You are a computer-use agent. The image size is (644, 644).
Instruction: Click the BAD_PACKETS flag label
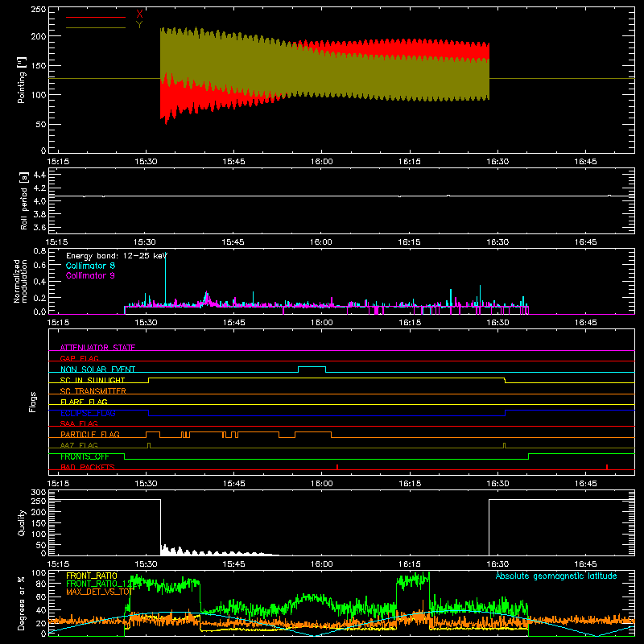(88, 467)
